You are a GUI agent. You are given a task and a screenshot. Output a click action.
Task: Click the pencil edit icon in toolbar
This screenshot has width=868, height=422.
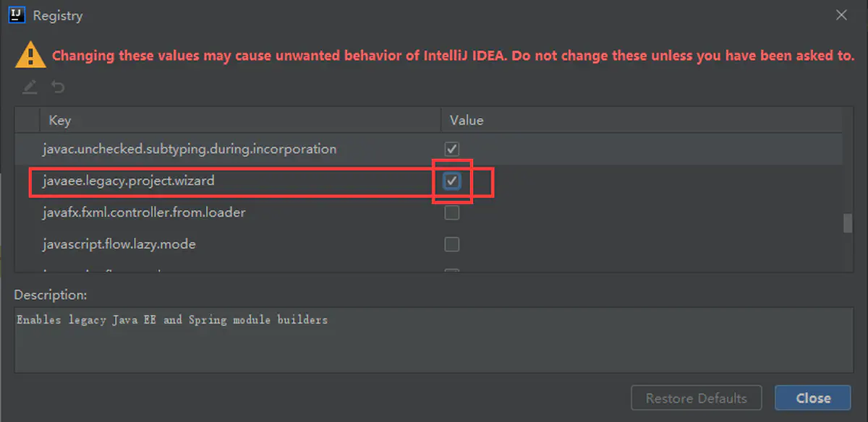pos(29,87)
